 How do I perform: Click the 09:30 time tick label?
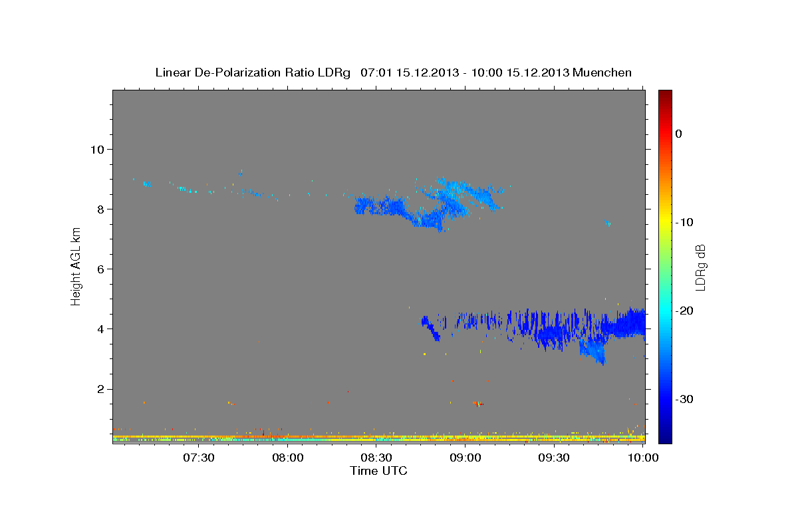(554, 458)
